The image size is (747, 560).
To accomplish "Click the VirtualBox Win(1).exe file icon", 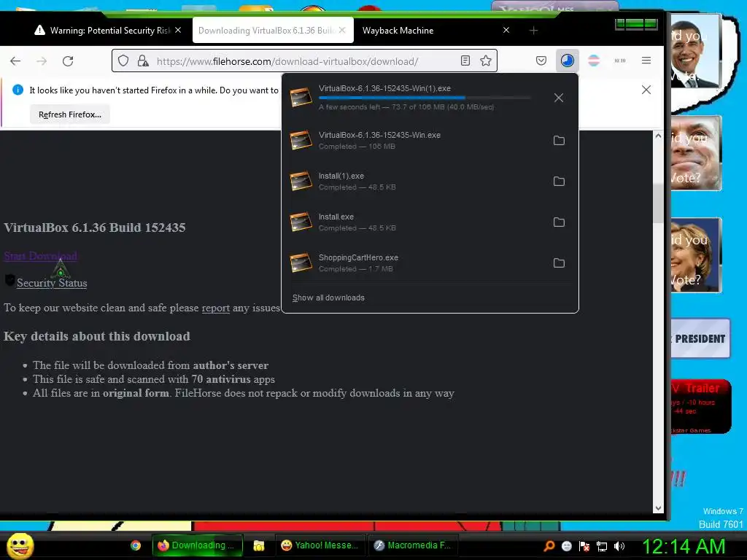I will pos(301,98).
